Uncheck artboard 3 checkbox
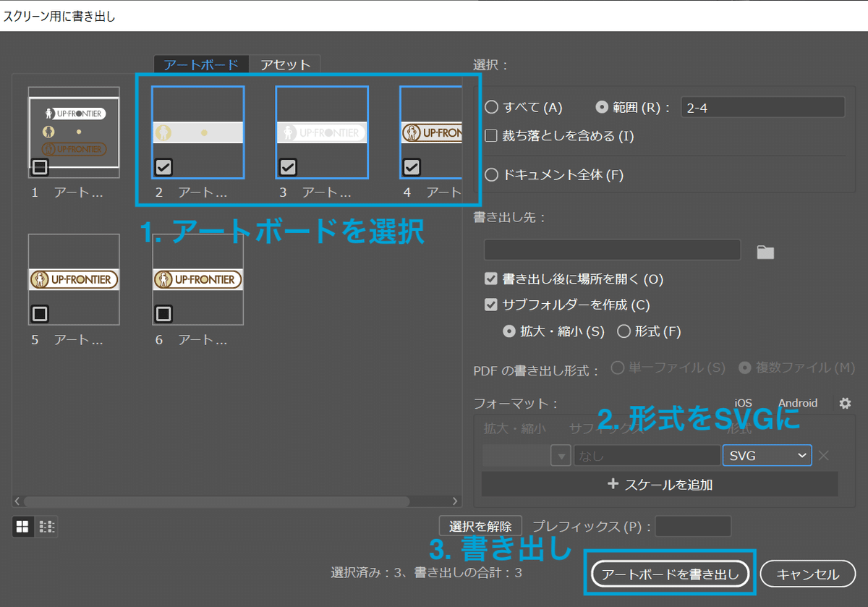The width and height of the screenshot is (868, 607). coord(288,168)
